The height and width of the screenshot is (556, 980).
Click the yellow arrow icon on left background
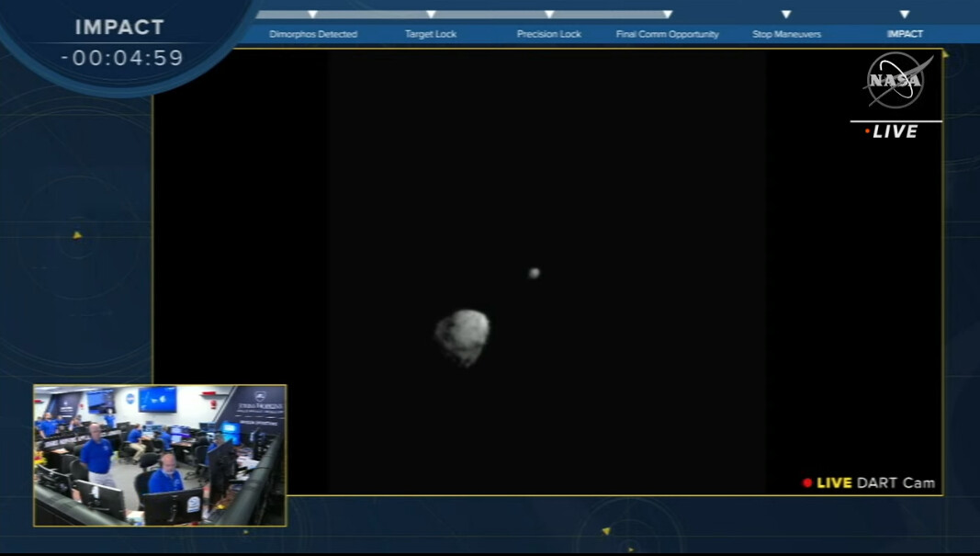[x=77, y=235]
